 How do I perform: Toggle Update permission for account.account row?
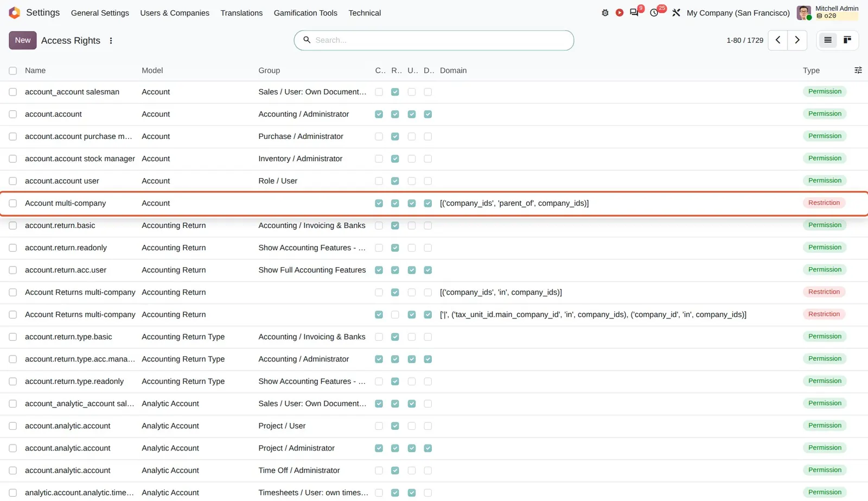coord(412,115)
